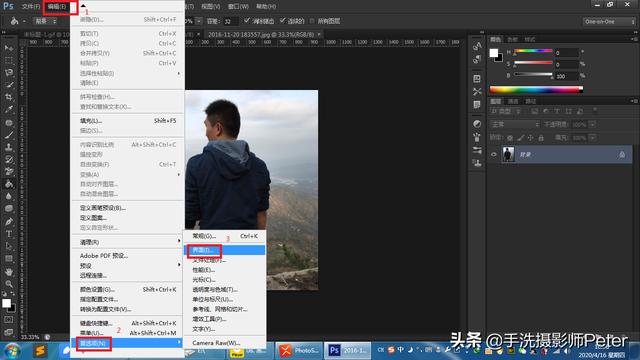This screenshot has width=640, height=360.
Task: Choose 键盘快捷键... menu entry
Action: [127, 323]
